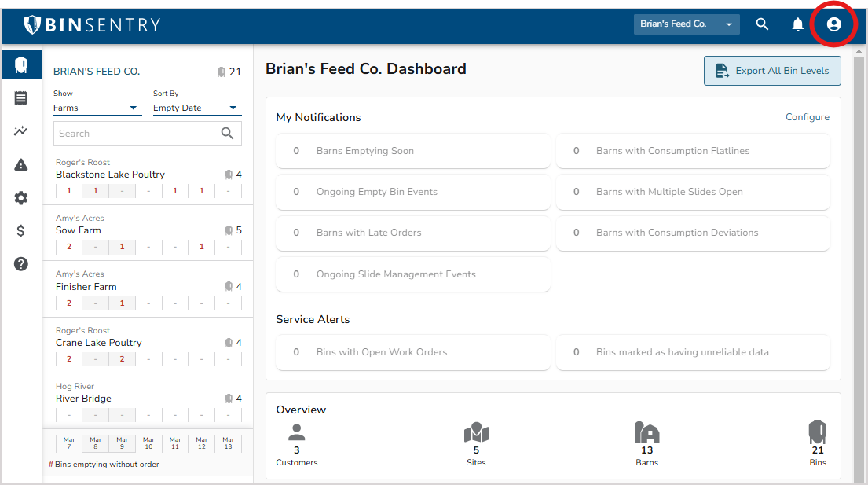
Task: Open the settings gear sidebar icon
Action: [x=21, y=197]
